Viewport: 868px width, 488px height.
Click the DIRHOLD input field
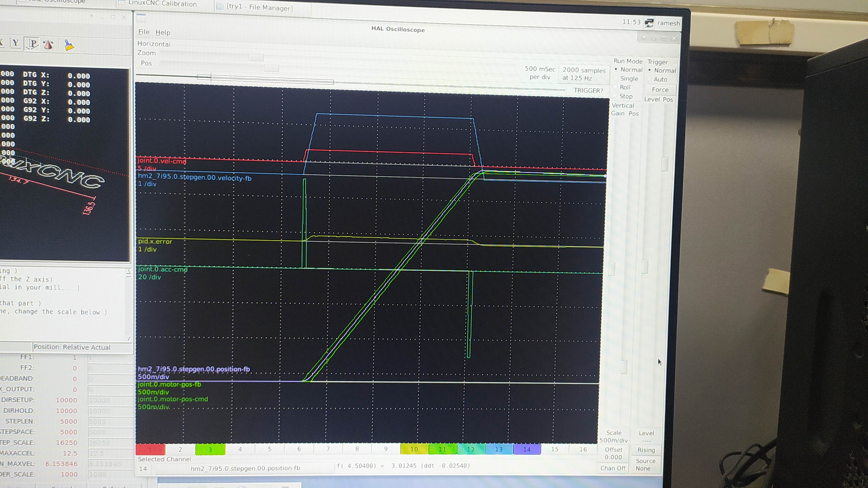coord(110,411)
